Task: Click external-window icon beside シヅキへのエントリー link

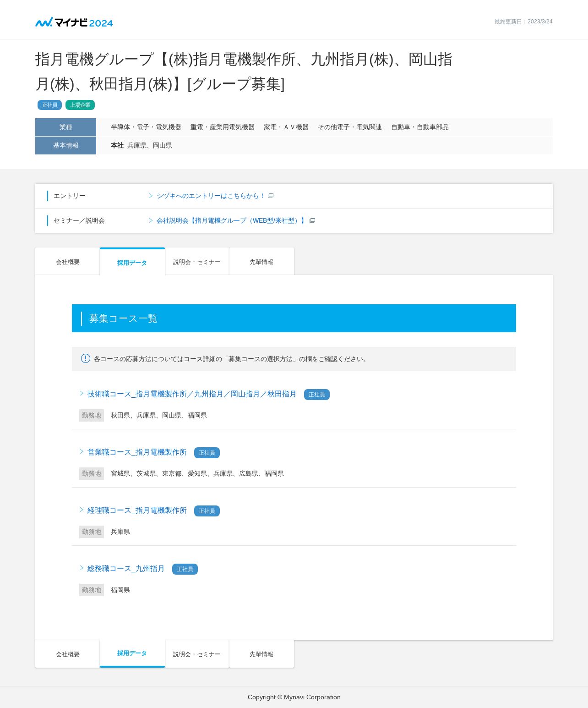Action: 271,196
